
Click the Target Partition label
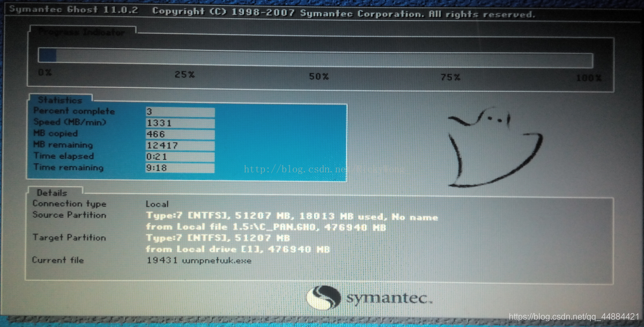pyautogui.click(x=69, y=237)
